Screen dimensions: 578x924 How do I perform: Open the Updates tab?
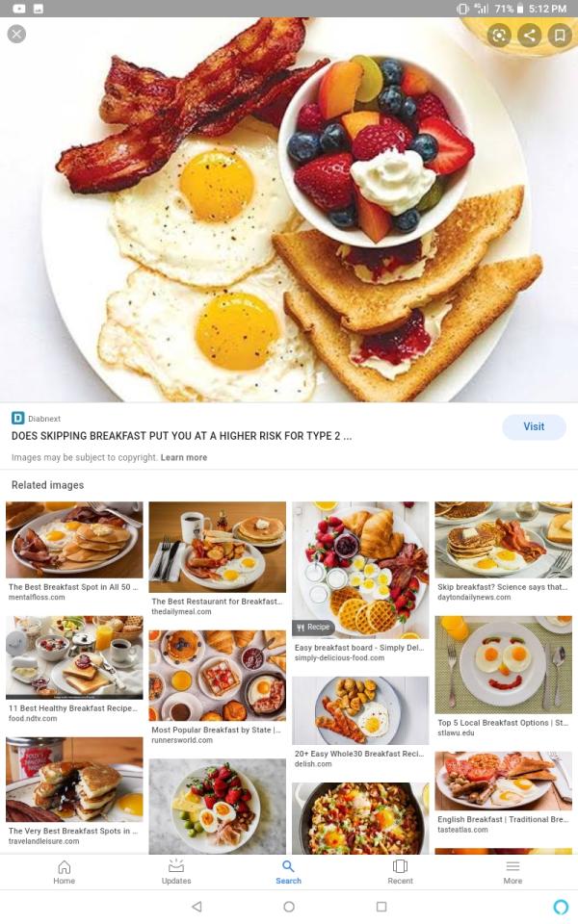[x=176, y=872]
